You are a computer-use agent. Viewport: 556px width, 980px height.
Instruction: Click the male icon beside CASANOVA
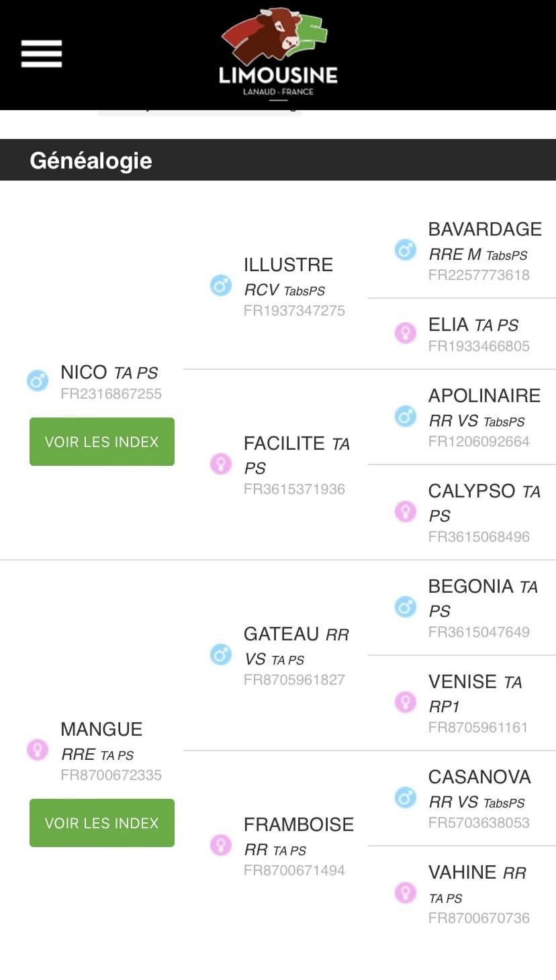406,797
